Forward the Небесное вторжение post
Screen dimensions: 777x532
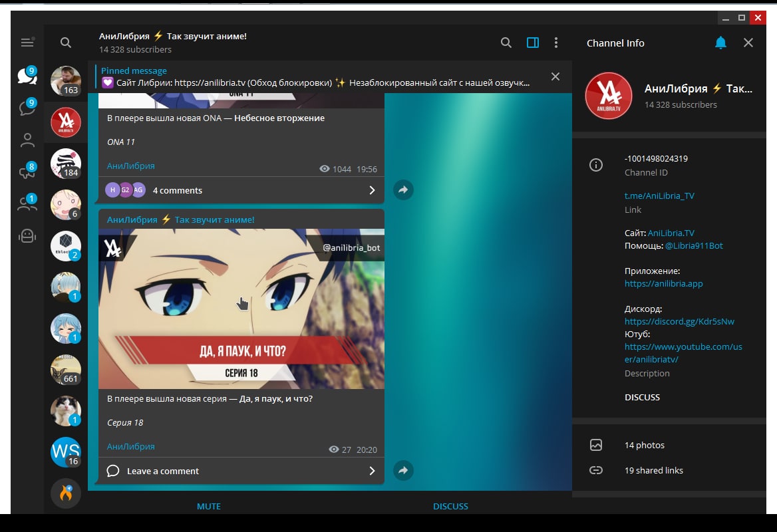pos(403,190)
